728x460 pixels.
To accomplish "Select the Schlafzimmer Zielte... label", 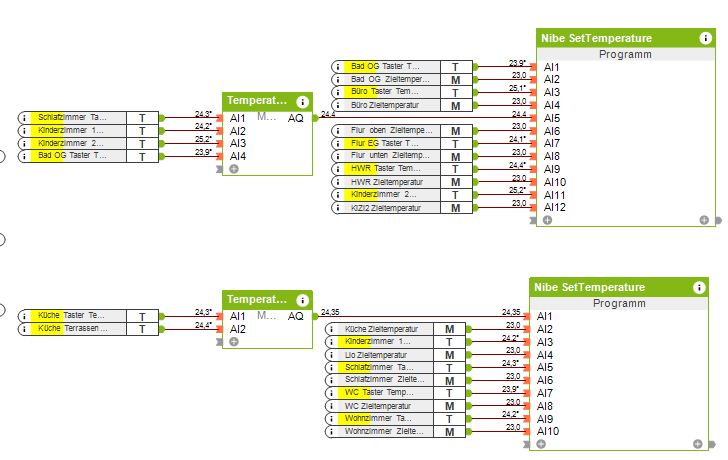I will 385,380.
